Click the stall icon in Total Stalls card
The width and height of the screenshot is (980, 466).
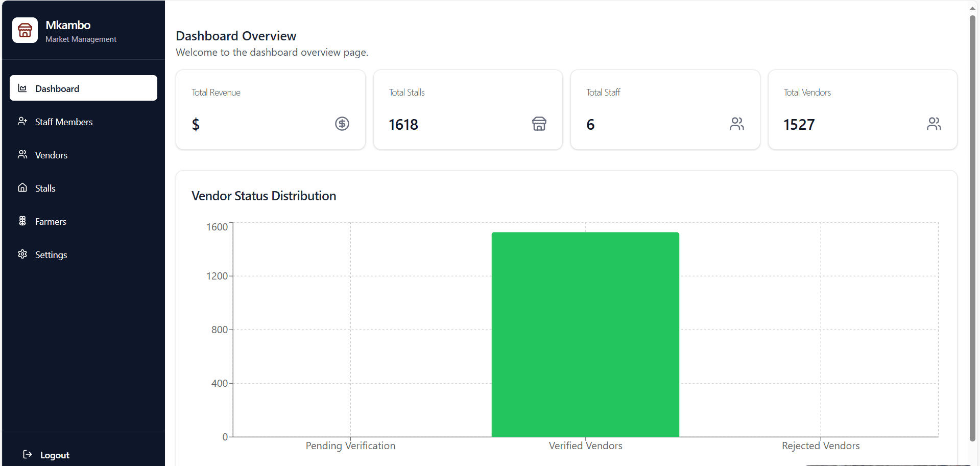[539, 124]
